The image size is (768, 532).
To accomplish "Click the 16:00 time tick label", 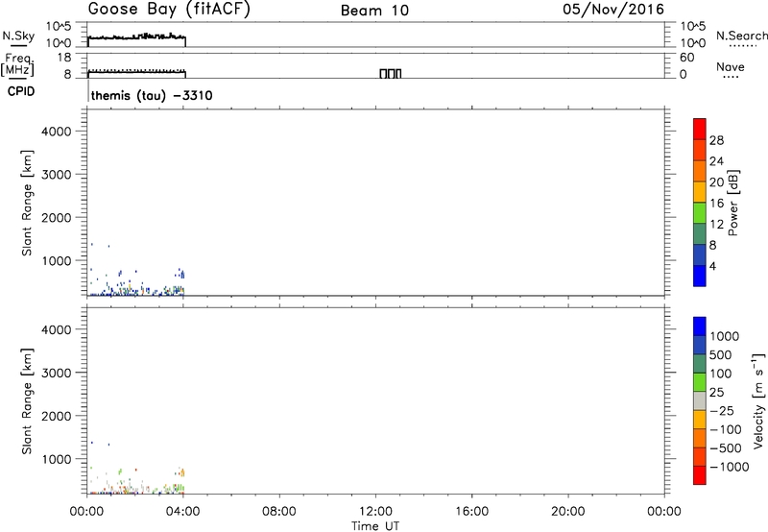I will (x=471, y=512).
